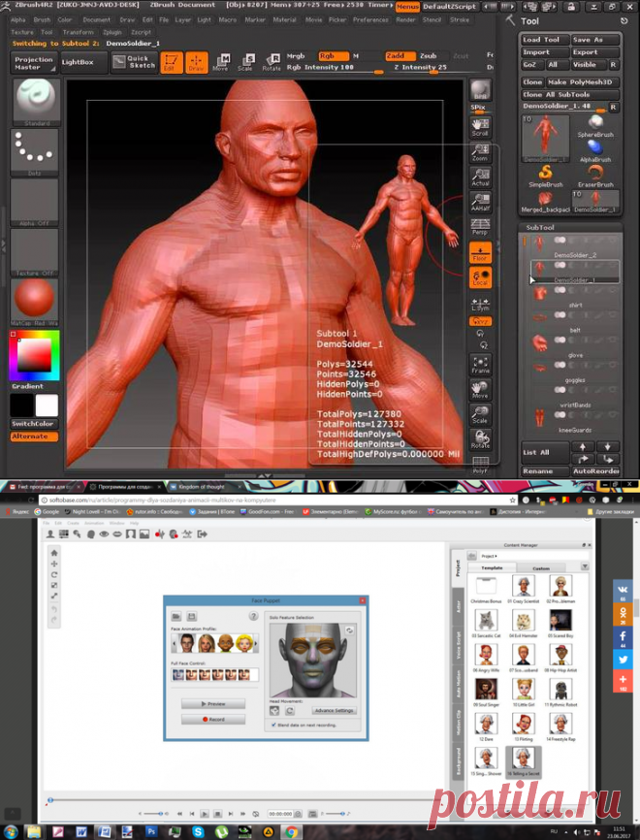Click the Alternate color button
The height and width of the screenshot is (840, 640).
coord(34,436)
